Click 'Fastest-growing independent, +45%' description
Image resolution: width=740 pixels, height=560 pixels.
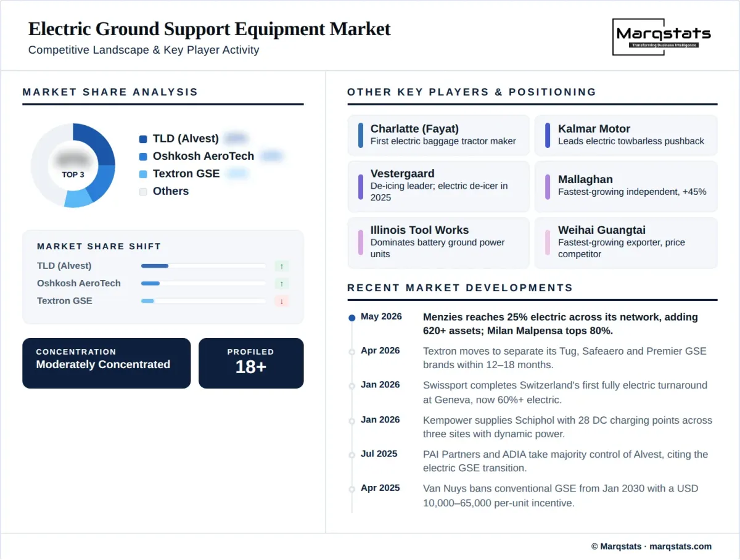632,192
